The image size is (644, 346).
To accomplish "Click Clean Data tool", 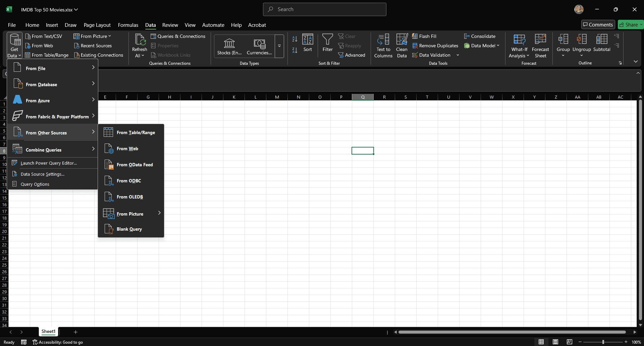I will point(402,46).
